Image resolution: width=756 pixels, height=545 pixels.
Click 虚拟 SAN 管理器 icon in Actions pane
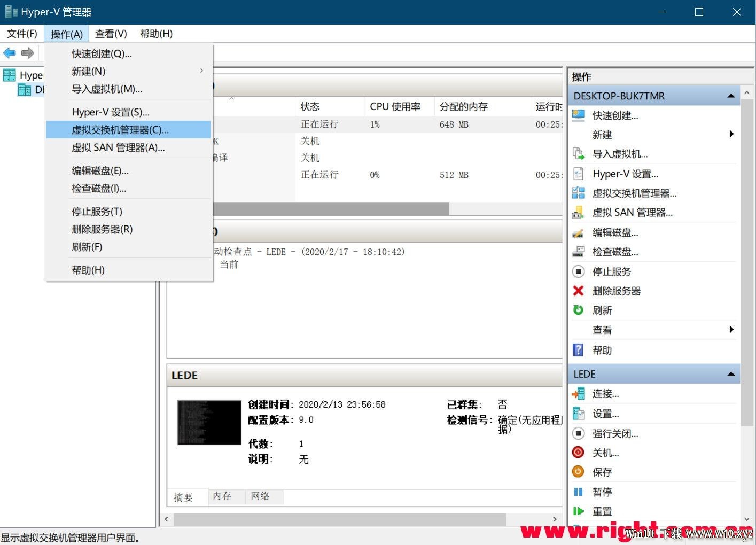[578, 212]
